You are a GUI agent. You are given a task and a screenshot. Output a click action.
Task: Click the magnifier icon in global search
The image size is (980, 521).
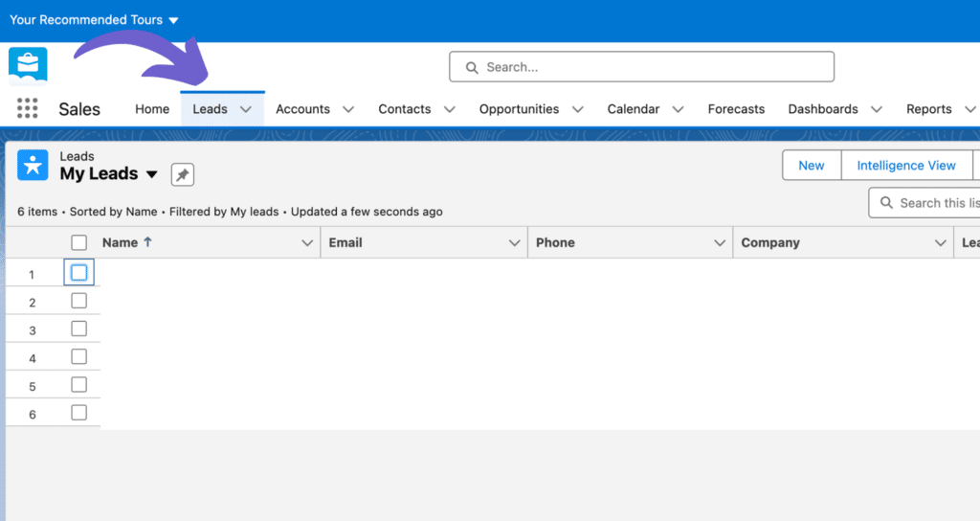click(x=471, y=68)
